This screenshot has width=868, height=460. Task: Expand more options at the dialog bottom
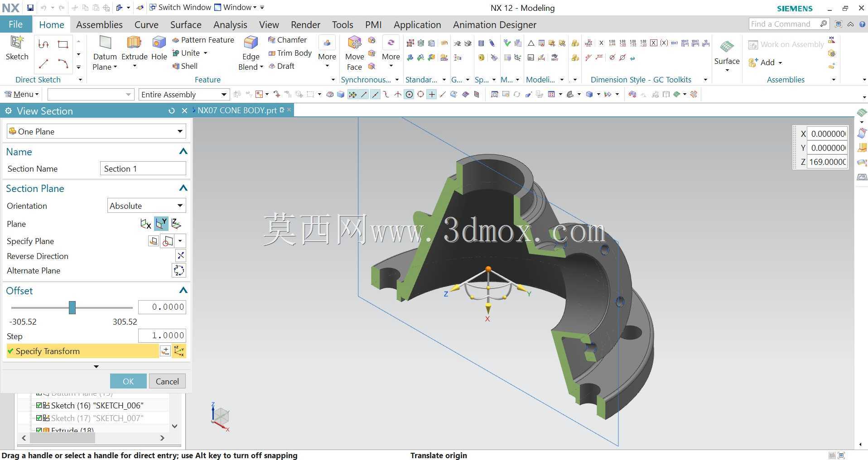click(x=96, y=366)
